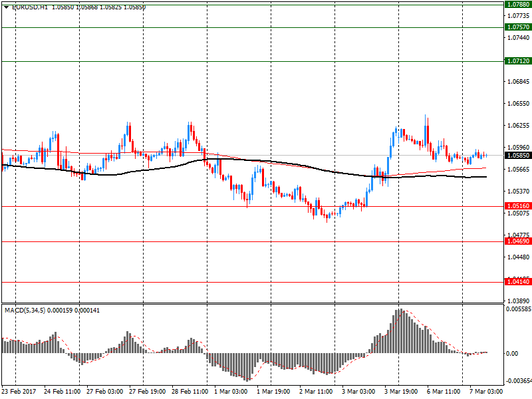Click the 1.06845 price scale value
The height and width of the screenshot is (399, 532).
pyautogui.click(x=519, y=81)
